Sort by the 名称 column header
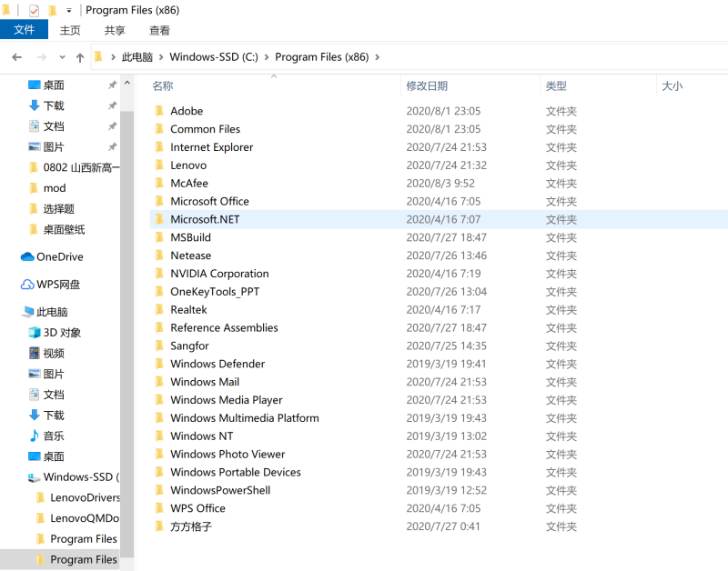This screenshot has width=728, height=571. (163, 85)
